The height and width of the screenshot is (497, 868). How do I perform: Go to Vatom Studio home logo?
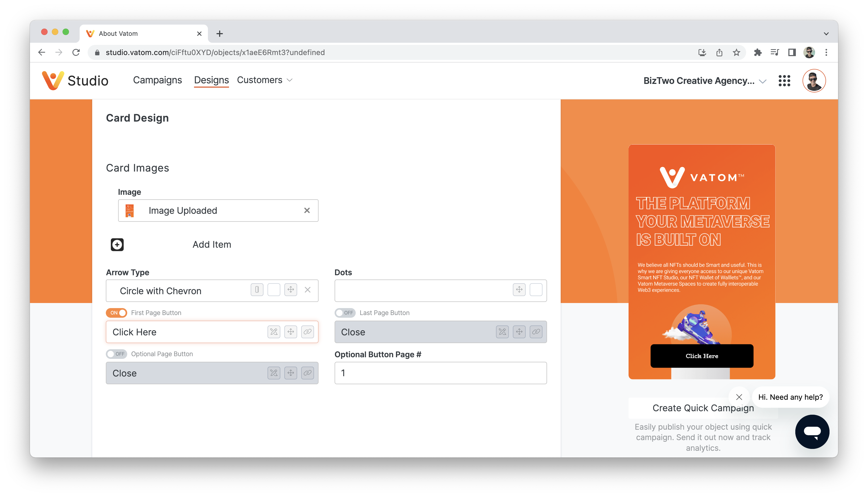point(75,80)
